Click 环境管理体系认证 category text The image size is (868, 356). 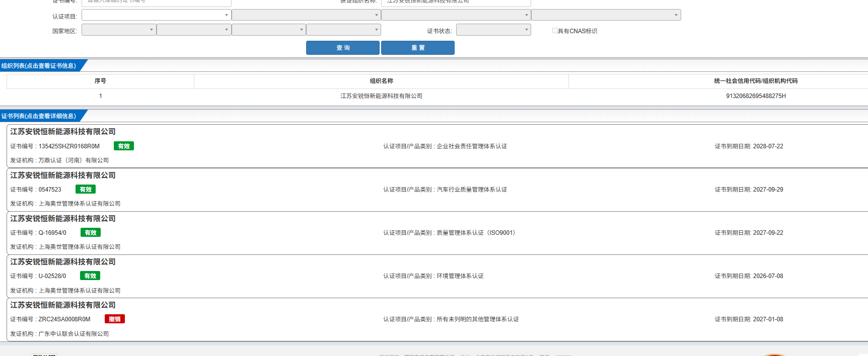[460, 276]
